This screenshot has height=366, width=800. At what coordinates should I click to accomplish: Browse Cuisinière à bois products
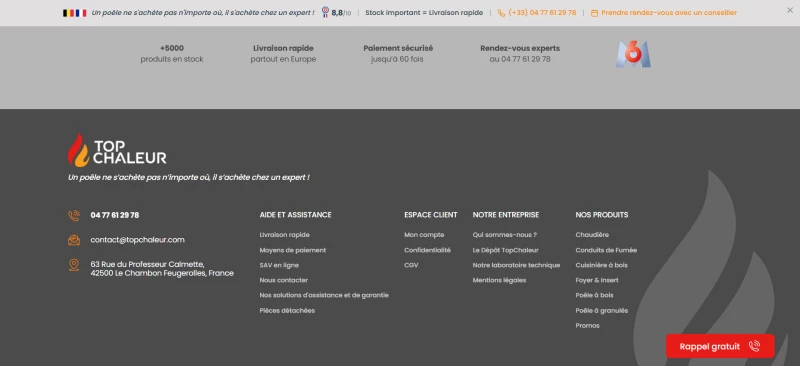(602, 265)
